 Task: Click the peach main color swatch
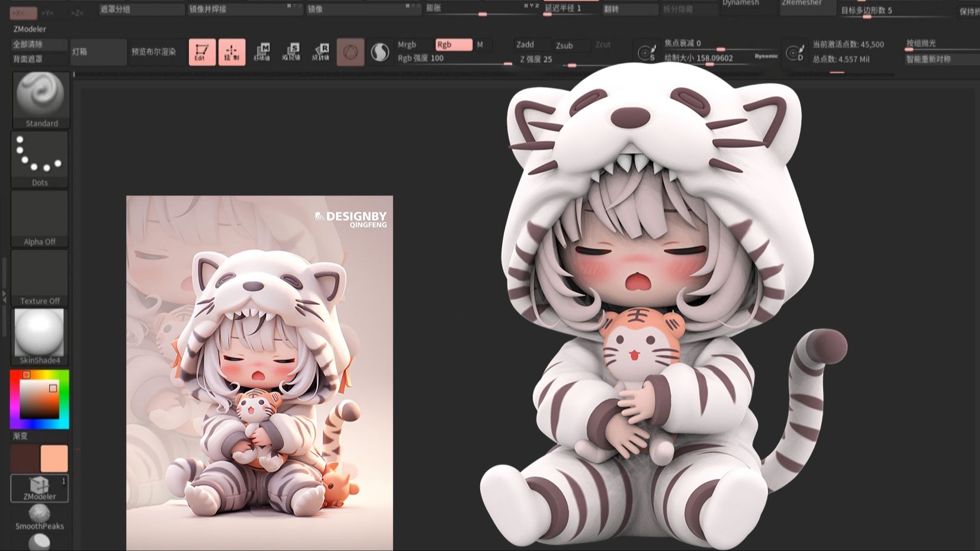tap(54, 459)
